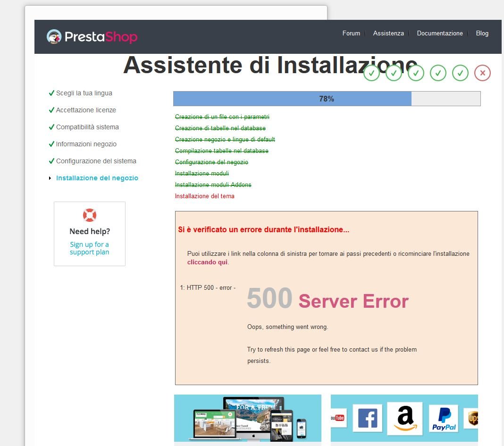Click green check beside Scegli la tua lingua
Image resolution: width=504 pixels, height=446 pixels.
tap(51, 93)
